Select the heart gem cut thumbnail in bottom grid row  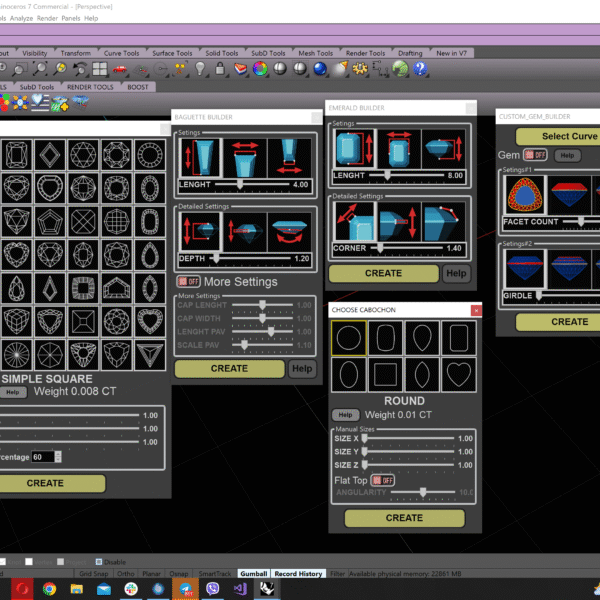[x=150, y=321]
